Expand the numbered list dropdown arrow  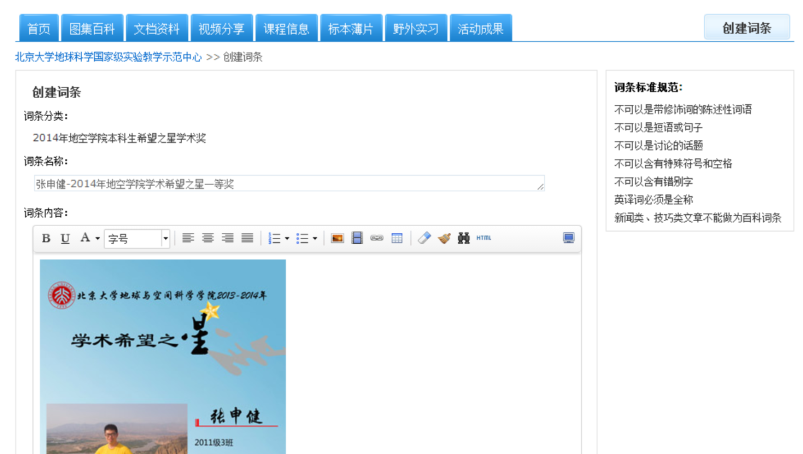287,239
